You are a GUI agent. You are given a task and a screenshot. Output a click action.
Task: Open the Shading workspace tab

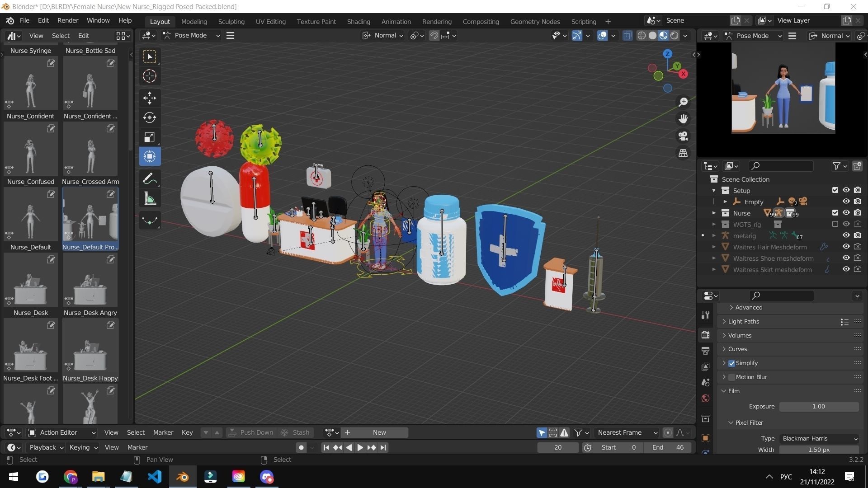click(359, 21)
